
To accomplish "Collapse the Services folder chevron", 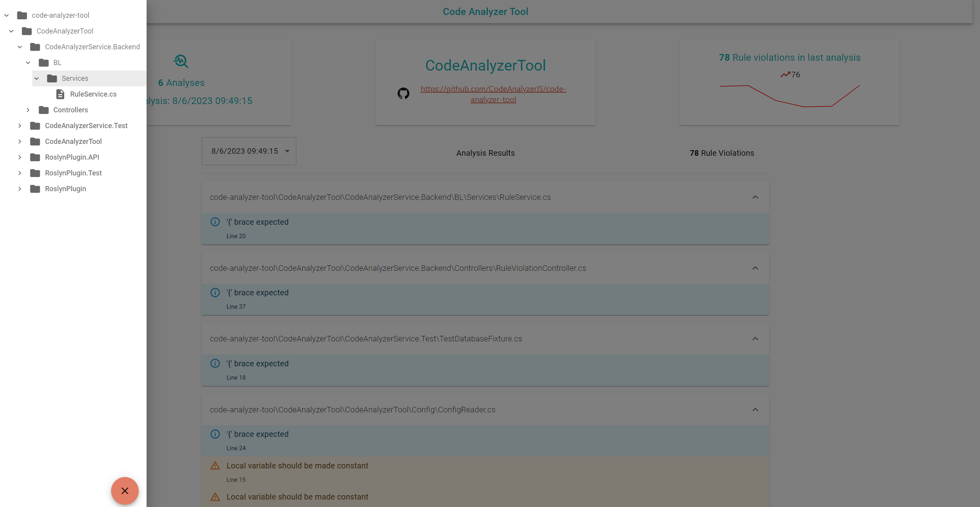I will coord(37,78).
